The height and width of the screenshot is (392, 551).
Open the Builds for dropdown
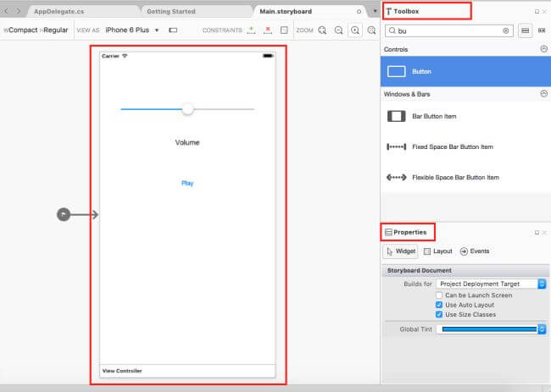click(x=491, y=284)
